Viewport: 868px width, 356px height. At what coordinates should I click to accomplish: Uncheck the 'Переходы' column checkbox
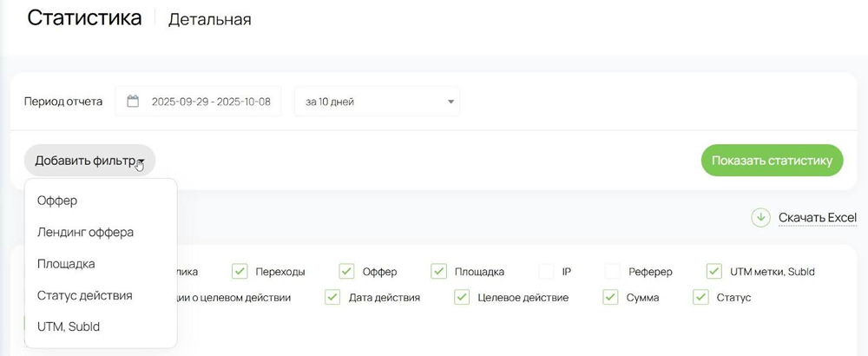click(x=240, y=272)
